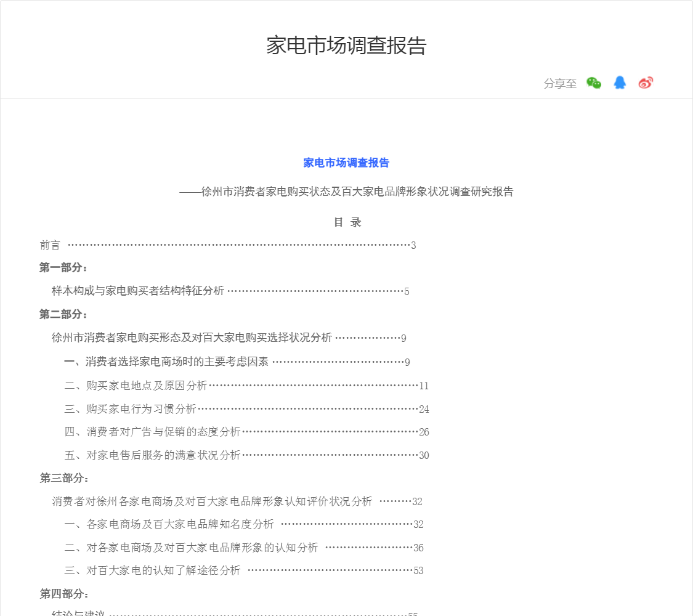The image size is (693, 616).
Task: Select entry 一、各家电商场及百大家电品牌知名度分析
Action: pyautogui.click(x=244, y=525)
